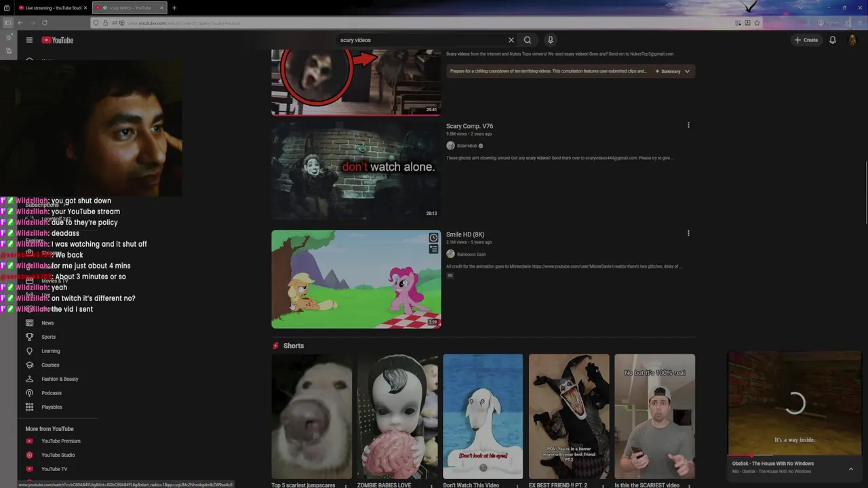Expand the Summary chevron

pos(687,71)
